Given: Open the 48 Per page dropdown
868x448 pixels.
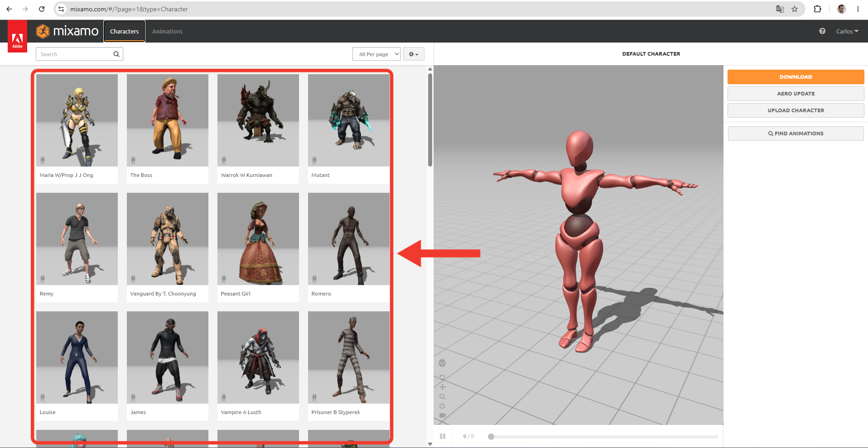Looking at the screenshot, I should 376,54.
